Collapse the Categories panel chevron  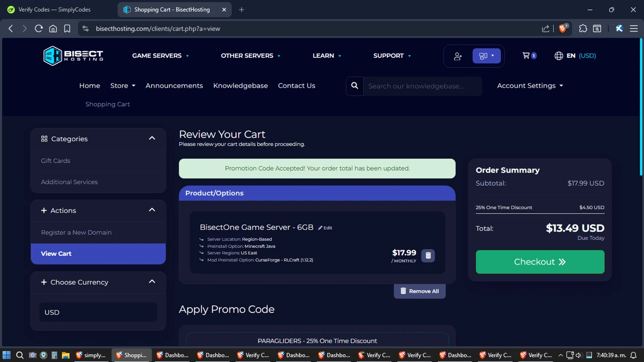(x=152, y=138)
